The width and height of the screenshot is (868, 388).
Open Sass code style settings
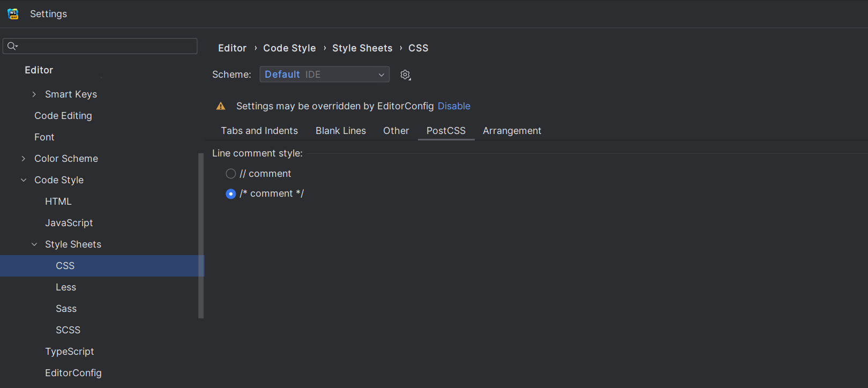point(66,309)
